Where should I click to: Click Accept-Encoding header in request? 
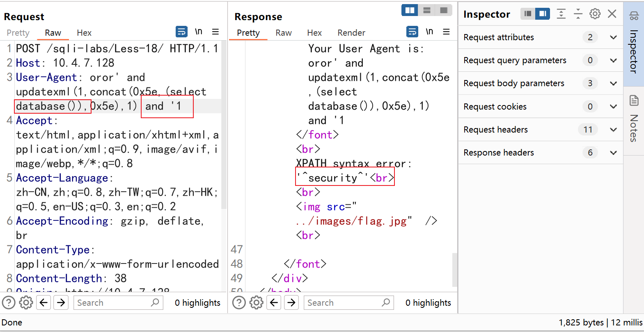pyautogui.click(x=62, y=221)
